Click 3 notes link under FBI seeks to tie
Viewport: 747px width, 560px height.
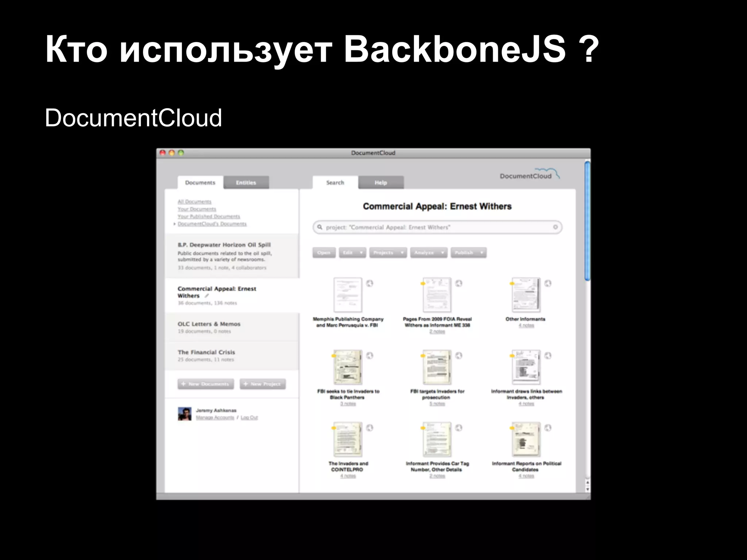tap(348, 404)
